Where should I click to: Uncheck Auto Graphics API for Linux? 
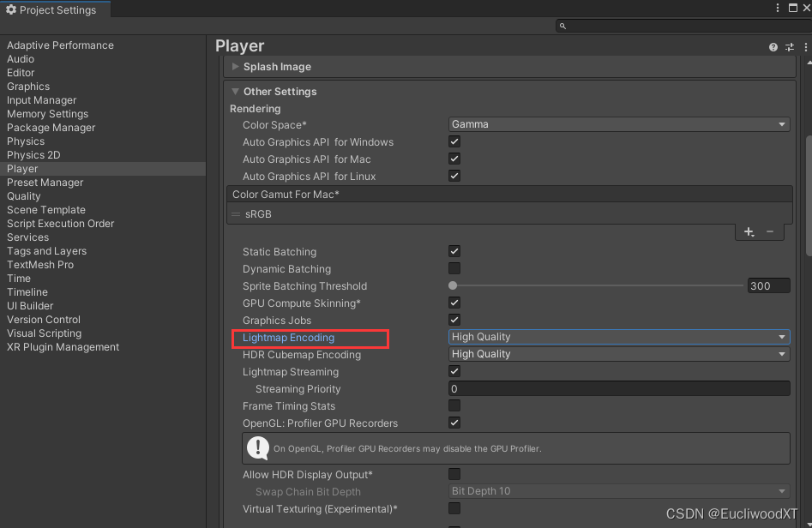[x=454, y=176]
